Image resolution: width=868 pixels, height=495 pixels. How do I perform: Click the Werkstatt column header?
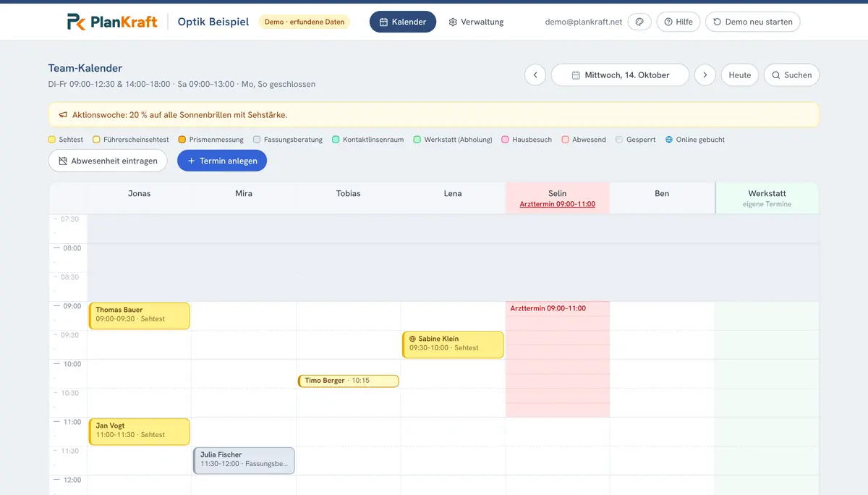767,198
